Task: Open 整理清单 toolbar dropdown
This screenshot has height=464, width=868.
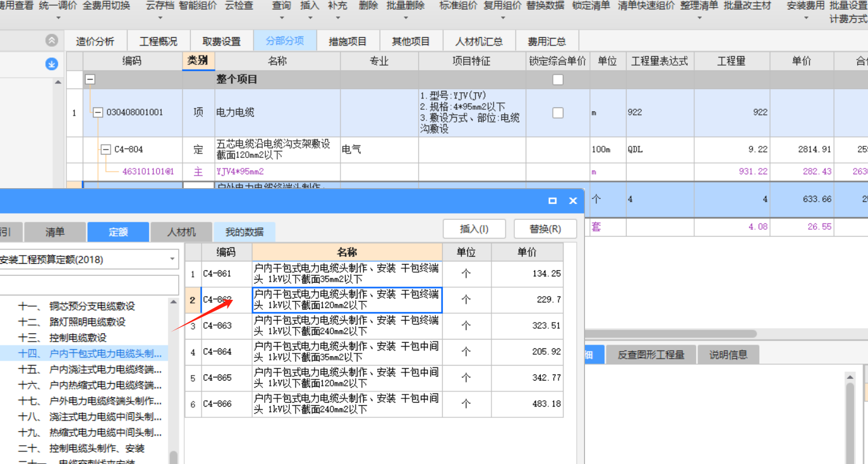Action: coord(699,11)
